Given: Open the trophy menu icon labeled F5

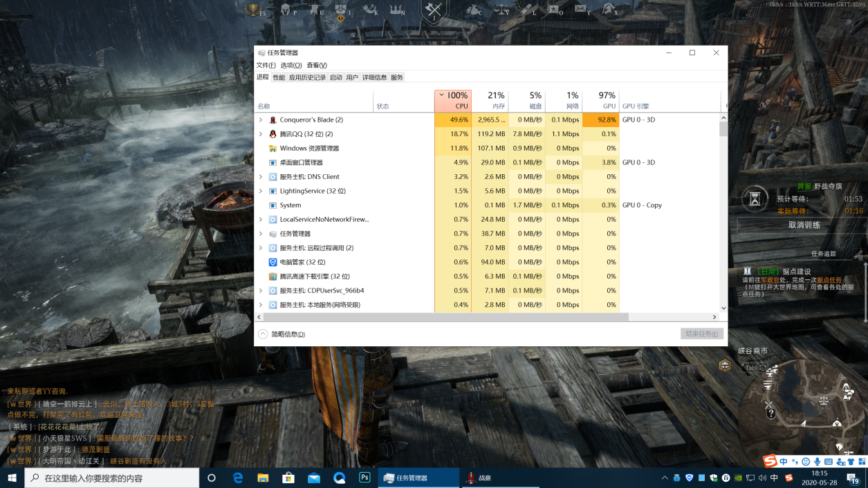Looking at the screenshot, I should (x=254, y=10).
